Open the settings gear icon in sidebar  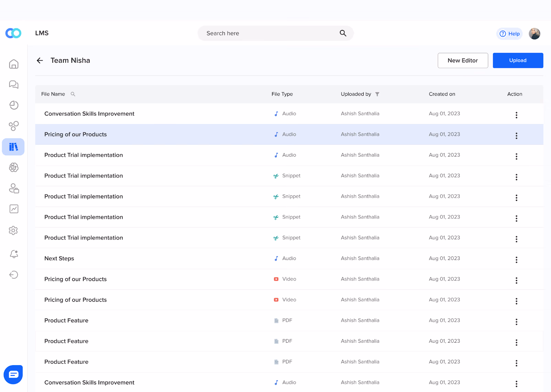click(x=13, y=230)
